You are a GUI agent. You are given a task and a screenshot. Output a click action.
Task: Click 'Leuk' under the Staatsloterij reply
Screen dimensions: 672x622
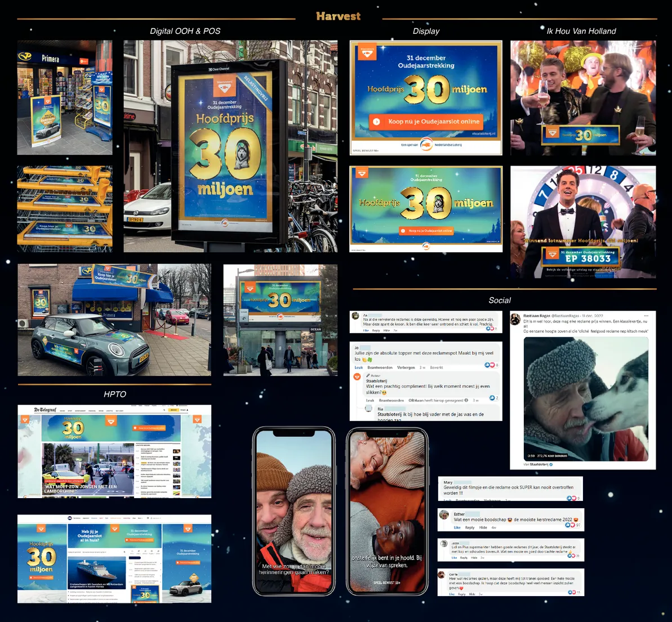370,401
